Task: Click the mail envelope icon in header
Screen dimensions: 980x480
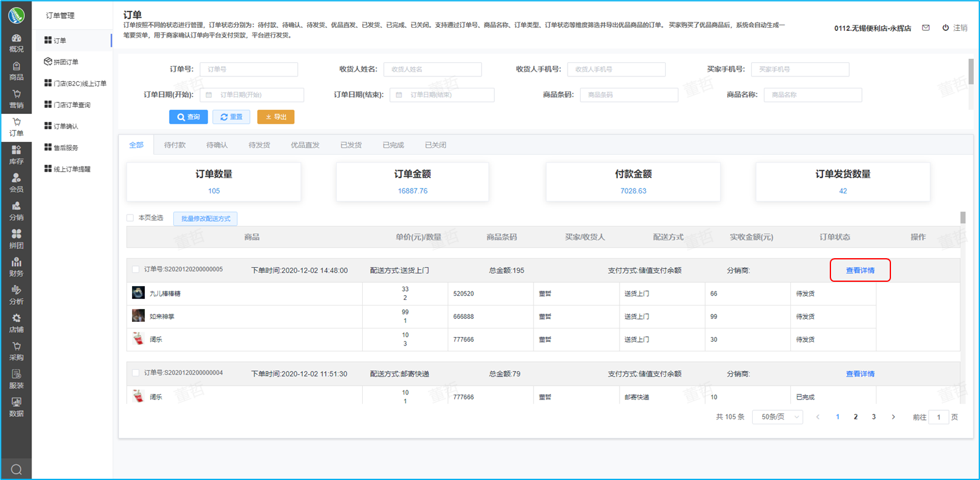Action: pos(925,28)
